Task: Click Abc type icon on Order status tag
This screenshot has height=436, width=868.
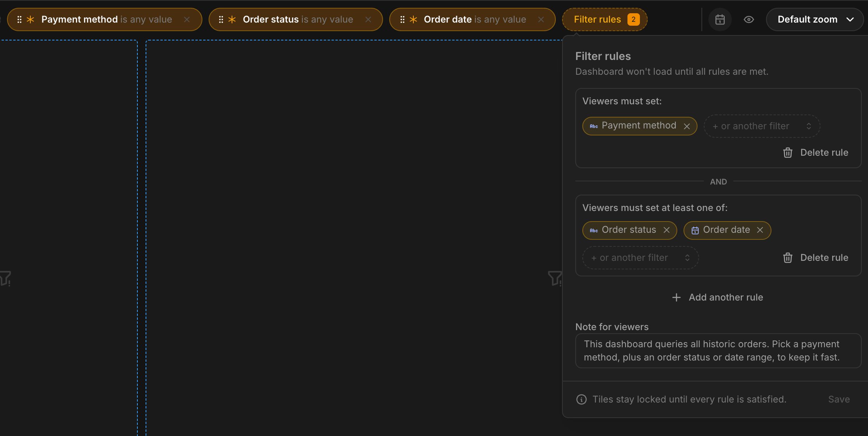Action: pyautogui.click(x=594, y=230)
